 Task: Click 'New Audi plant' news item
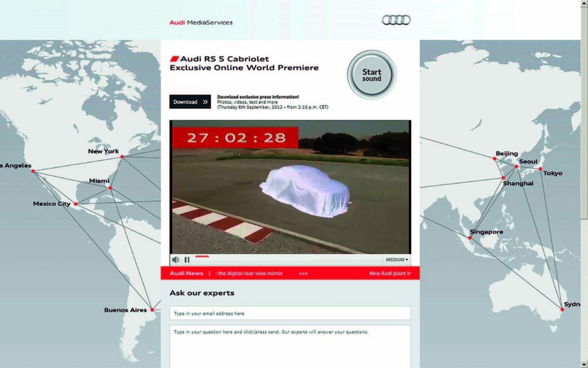390,273
